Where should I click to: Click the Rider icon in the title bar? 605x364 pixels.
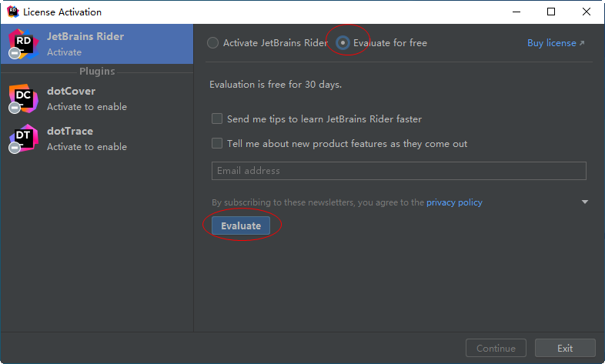13,12
